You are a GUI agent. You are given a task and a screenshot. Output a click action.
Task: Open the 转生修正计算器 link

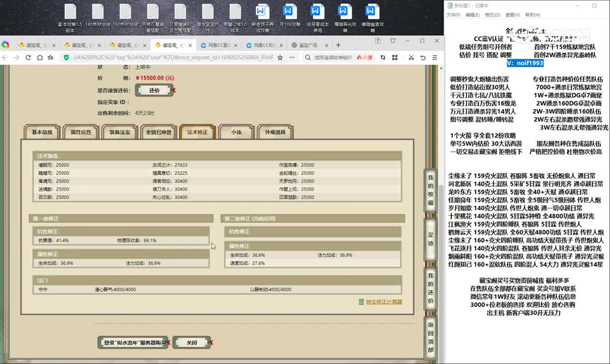[384, 302]
